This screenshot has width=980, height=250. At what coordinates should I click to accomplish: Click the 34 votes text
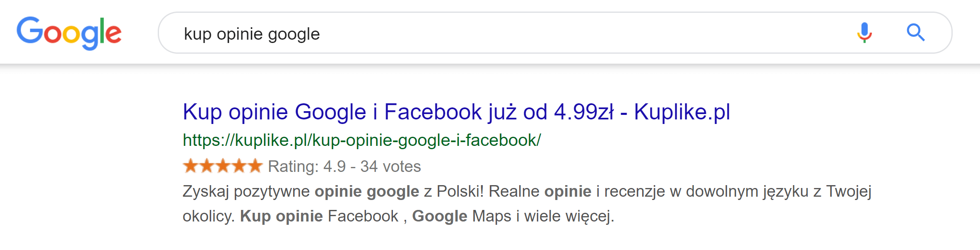pos(390,167)
